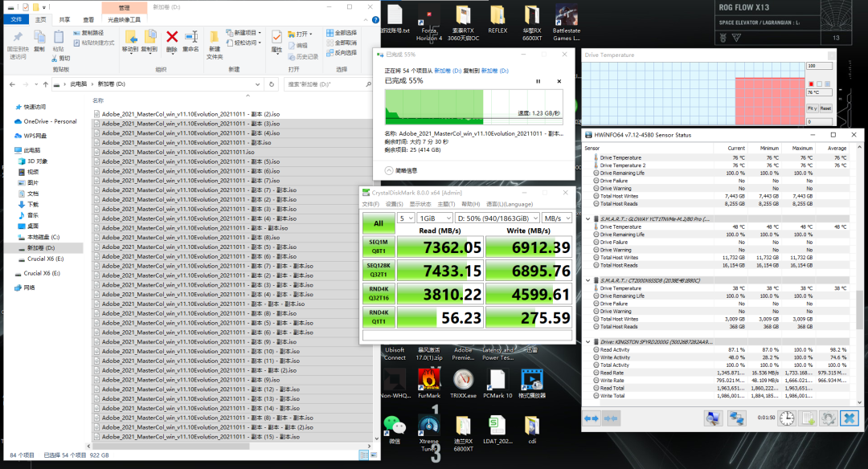Viewport: 868px width, 469px height.
Task: Select Crucial X6 (E:) under This PC
Action: point(45,259)
